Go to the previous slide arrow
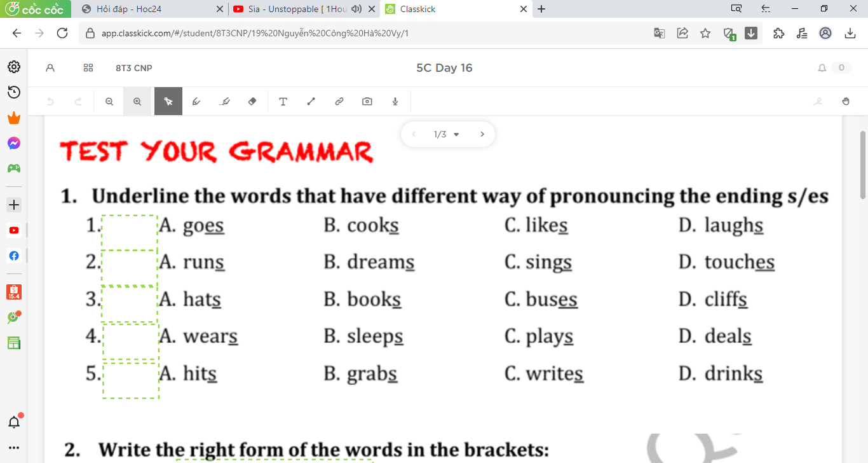This screenshot has width=868, height=463. pos(414,134)
